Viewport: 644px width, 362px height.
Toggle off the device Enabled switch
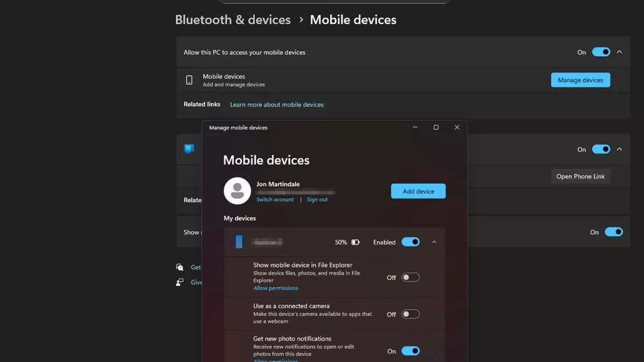[x=411, y=242]
